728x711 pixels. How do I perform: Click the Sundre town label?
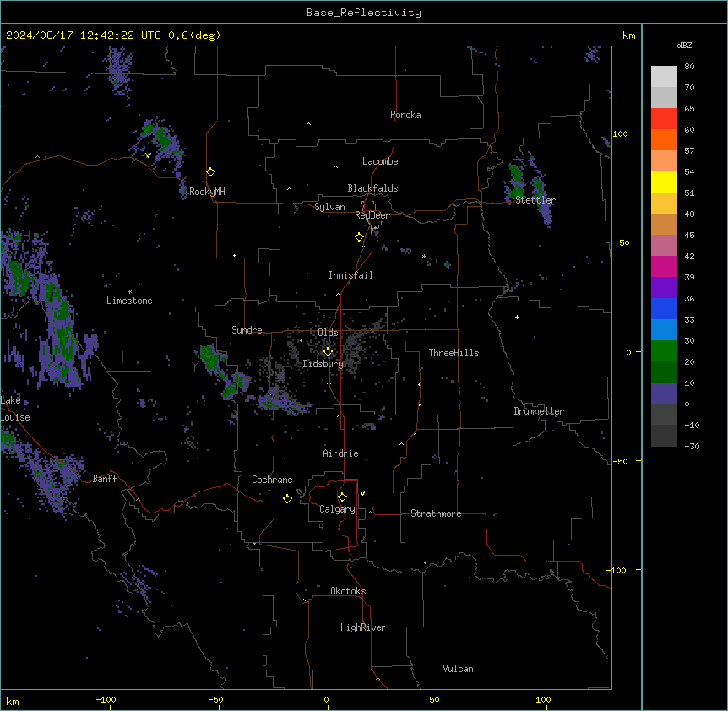point(247,330)
